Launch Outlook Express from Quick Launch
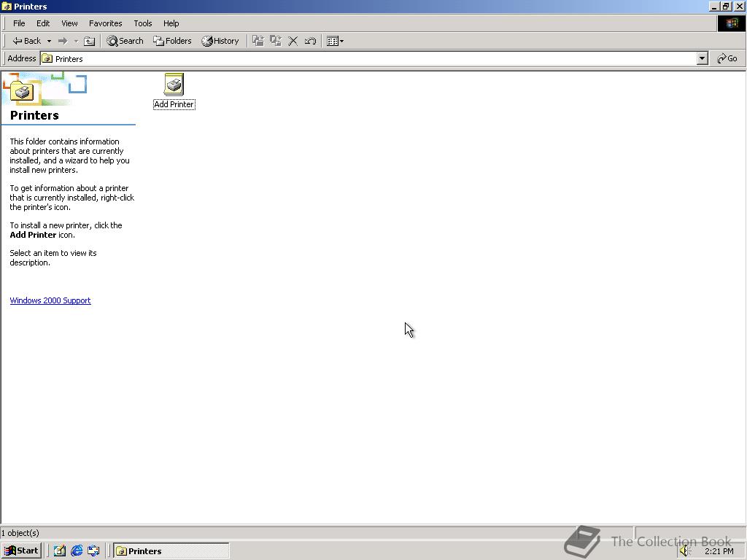747x560 pixels. pos(93,551)
